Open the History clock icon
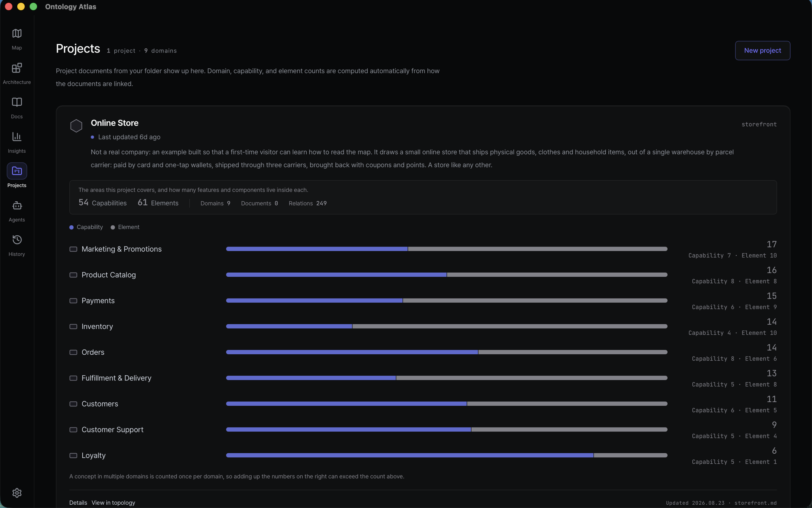The height and width of the screenshot is (508, 812). coord(17,240)
